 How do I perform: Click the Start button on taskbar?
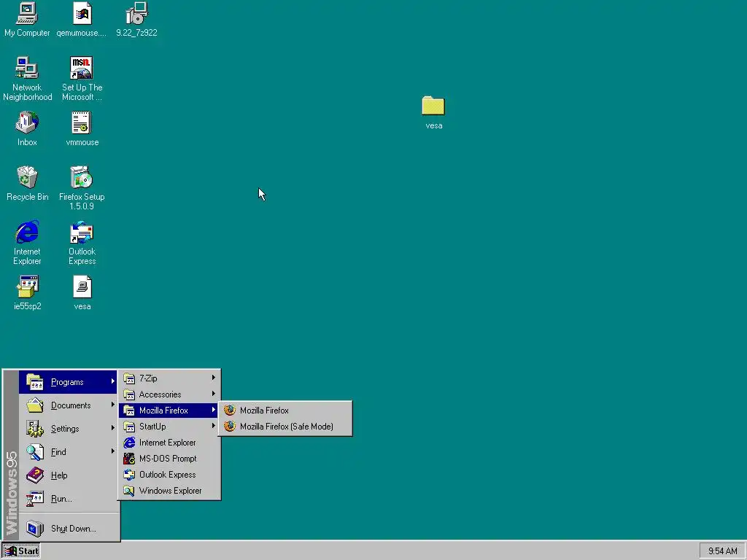coord(21,551)
